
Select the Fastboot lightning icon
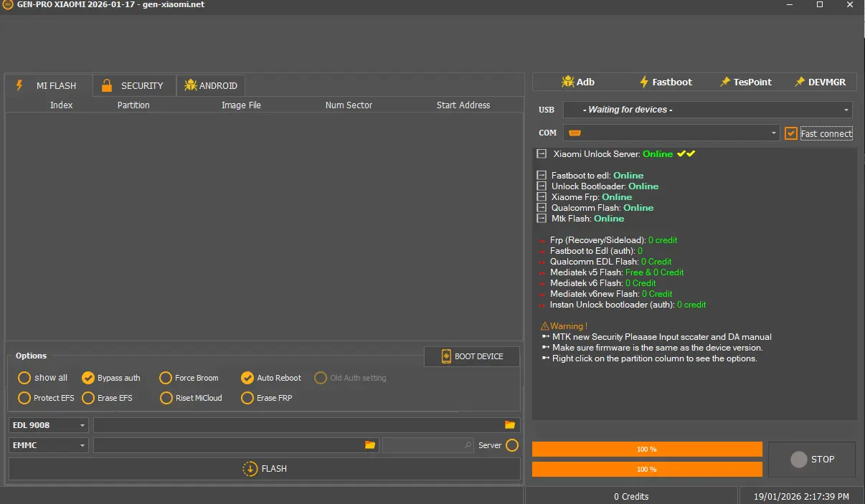(644, 82)
